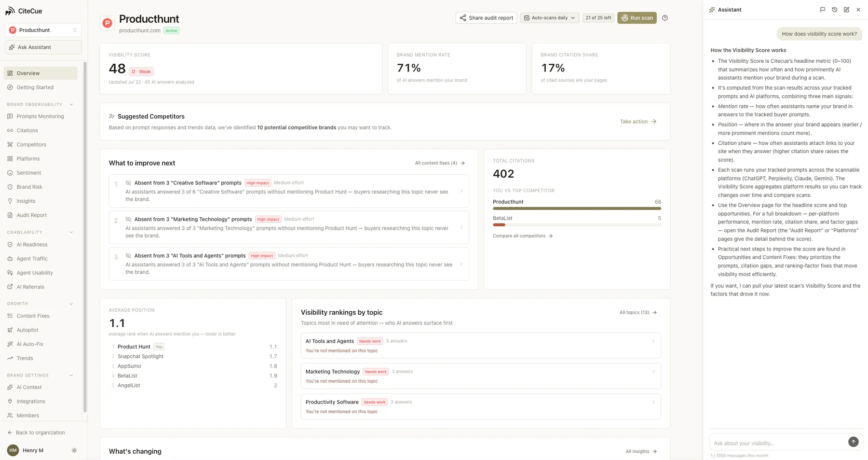This screenshot has width=868, height=460.
Task: Click the Content Fixes icon
Action: pyautogui.click(x=10, y=316)
